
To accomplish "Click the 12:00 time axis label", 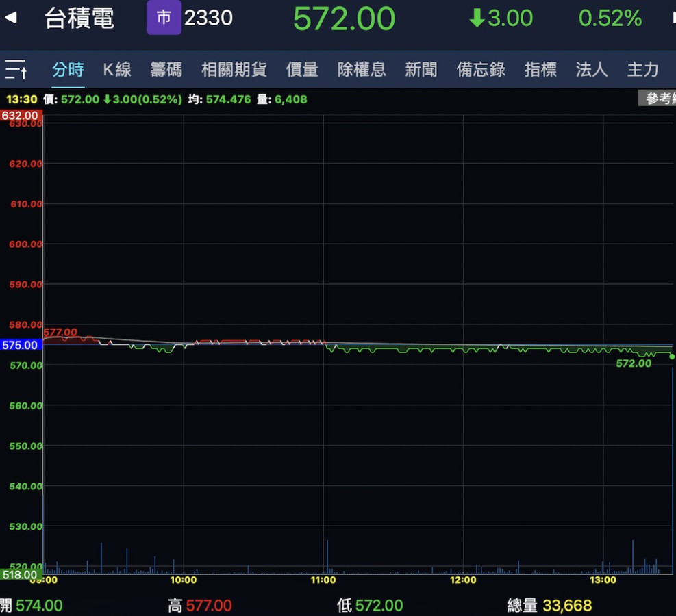I will [x=463, y=580].
